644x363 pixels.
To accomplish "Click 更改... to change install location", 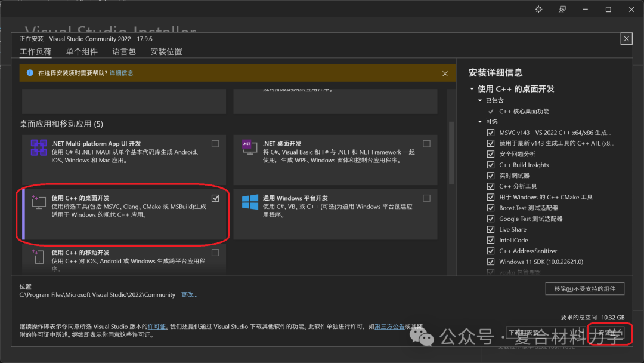I will [189, 295].
